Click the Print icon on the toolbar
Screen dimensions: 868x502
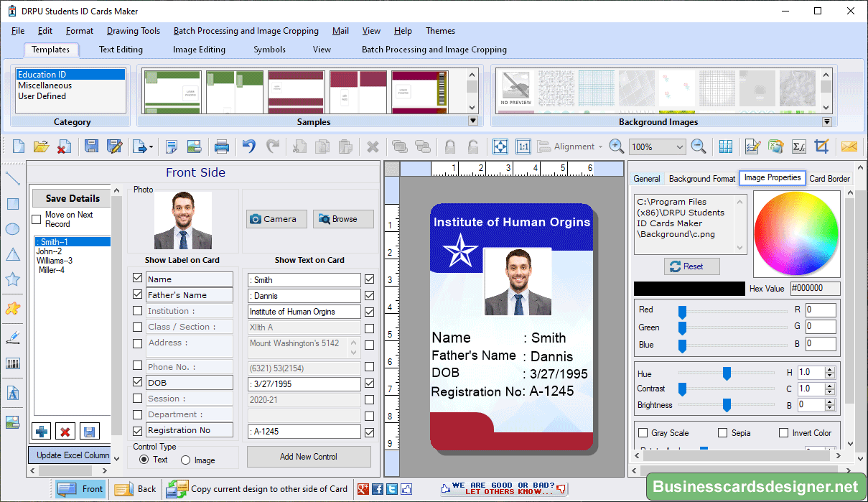tap(221, 147)
